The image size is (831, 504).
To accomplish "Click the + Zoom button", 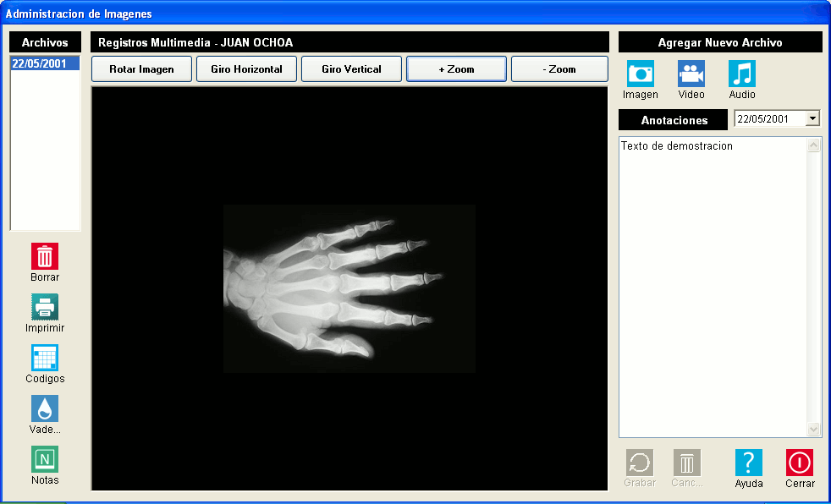I will [x=456, y=69].
